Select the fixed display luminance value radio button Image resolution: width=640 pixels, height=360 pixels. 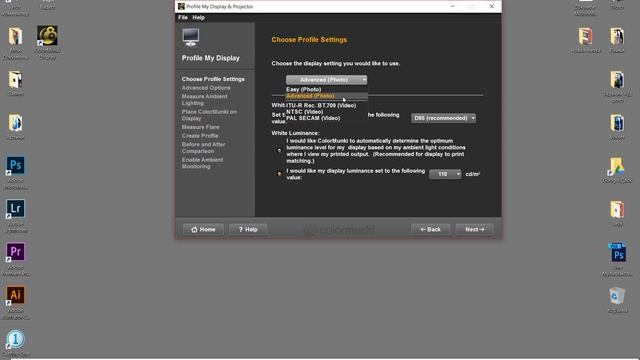click(279, 174)
